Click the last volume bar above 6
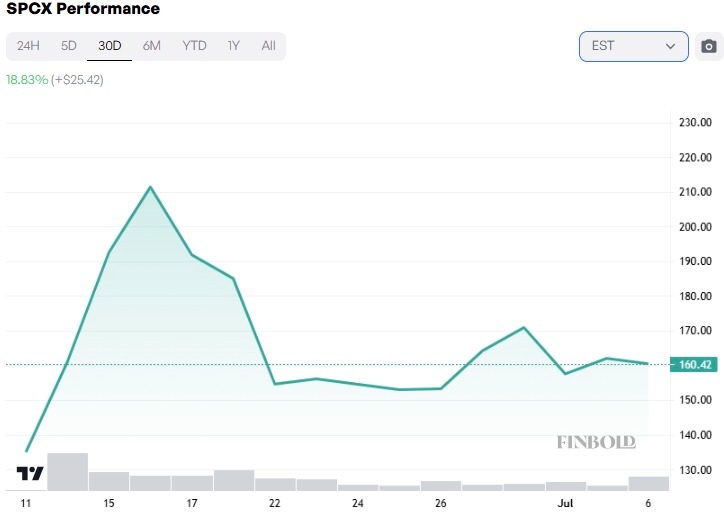This screenshot has height=517, width=724. coord(648,483)
